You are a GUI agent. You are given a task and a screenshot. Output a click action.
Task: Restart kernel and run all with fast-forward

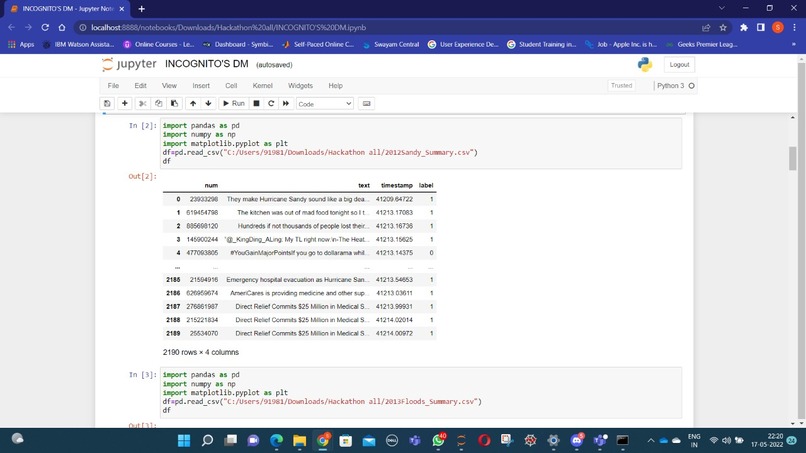(x=286, y=103)
